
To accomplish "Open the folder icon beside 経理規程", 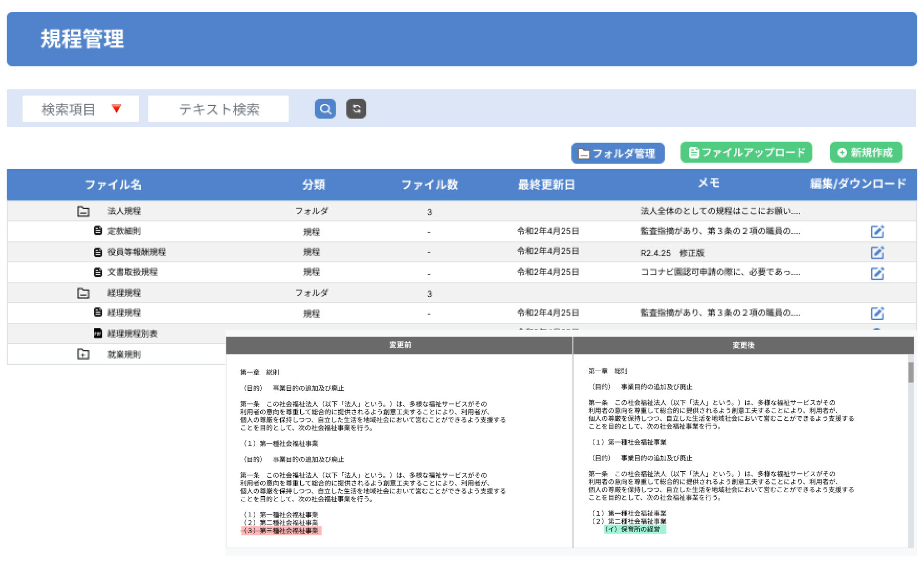I will [x=83, y=292].
